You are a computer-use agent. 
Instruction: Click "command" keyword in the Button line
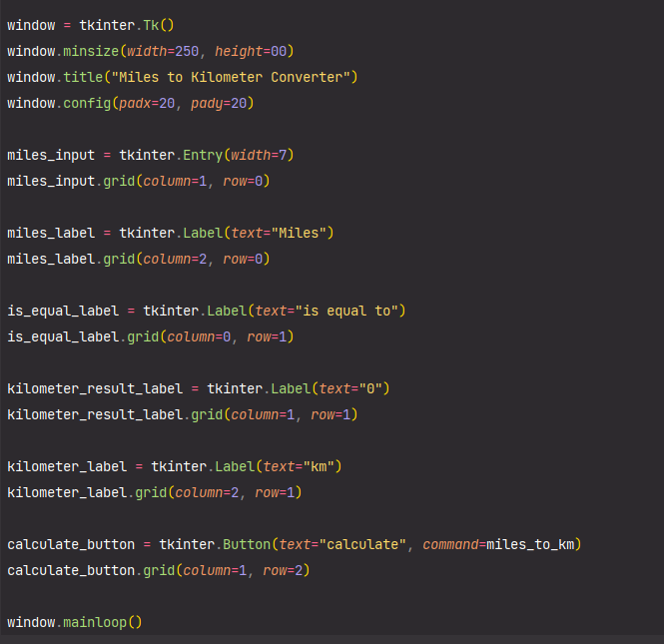[450, 544]
